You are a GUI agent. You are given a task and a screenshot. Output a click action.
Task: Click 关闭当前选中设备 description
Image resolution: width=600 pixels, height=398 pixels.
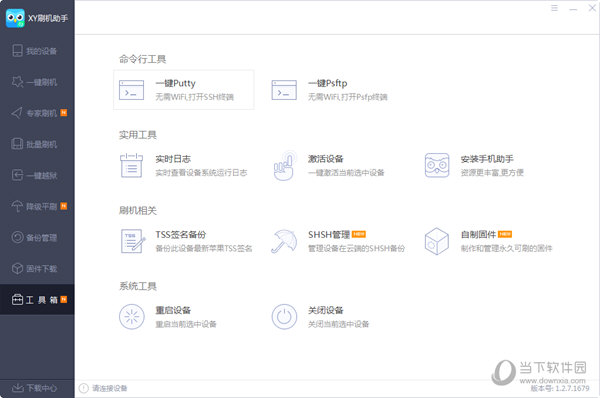338,325
